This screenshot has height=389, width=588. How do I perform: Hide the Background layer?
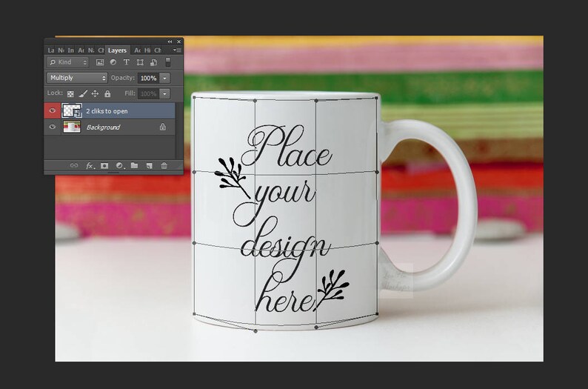(52, 127)
